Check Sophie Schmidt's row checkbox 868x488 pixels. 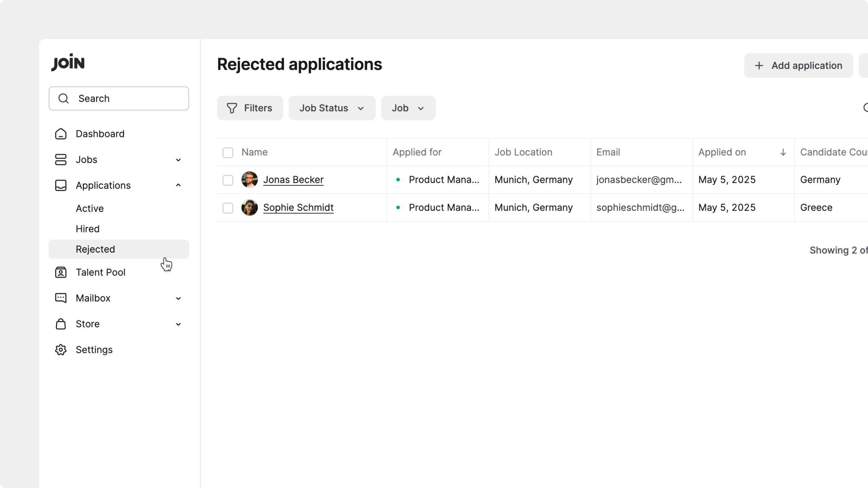[228, 208]
